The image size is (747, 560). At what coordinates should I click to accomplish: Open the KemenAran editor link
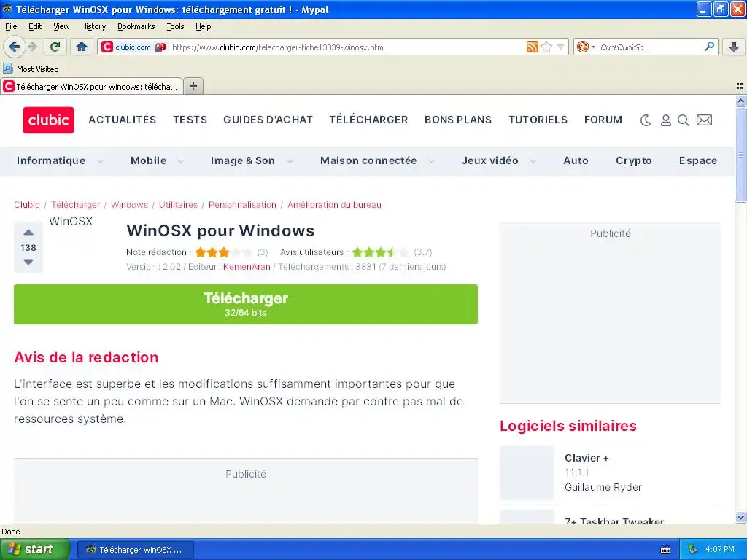click(x=247, y=267)
